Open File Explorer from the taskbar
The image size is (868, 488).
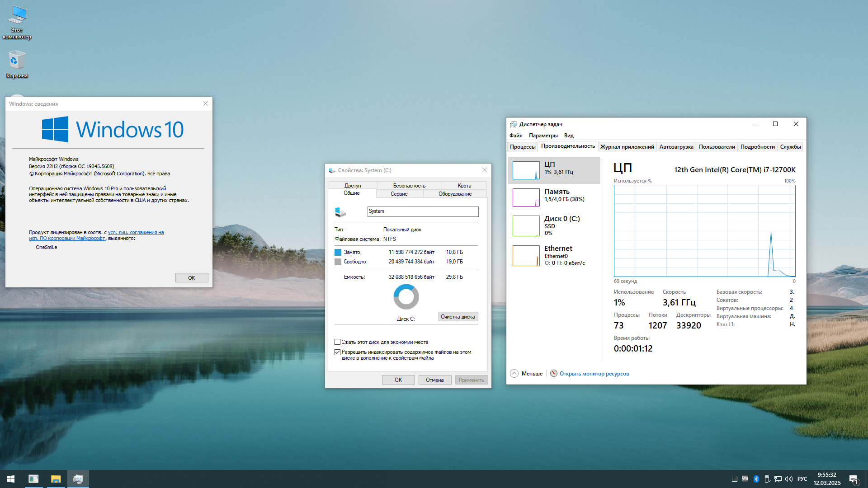pyautogui.click(x=56, y=479)
